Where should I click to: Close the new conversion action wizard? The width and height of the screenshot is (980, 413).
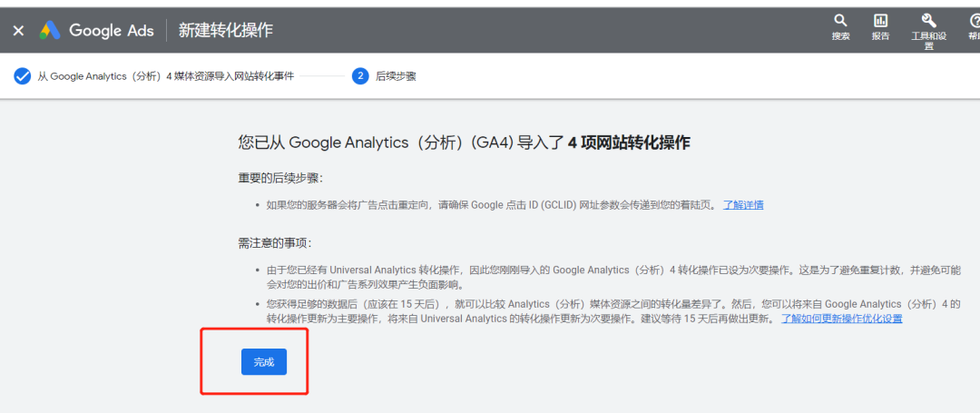tap(18, 30)
